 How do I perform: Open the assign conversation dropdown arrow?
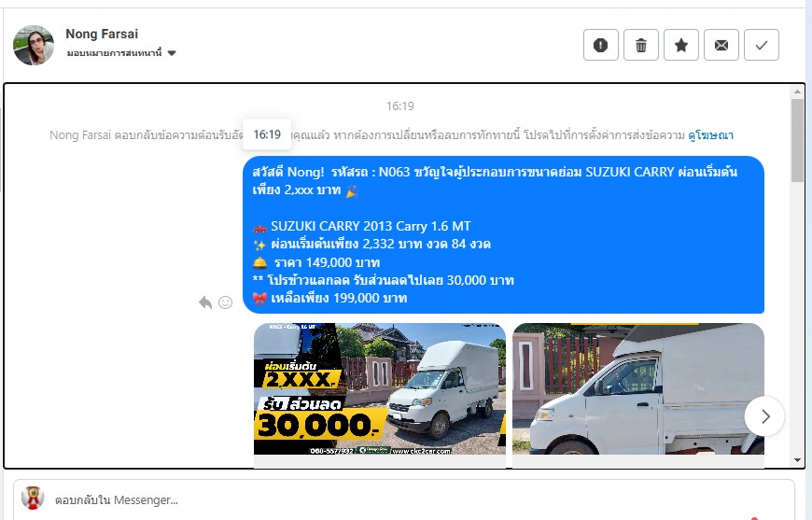(x=172, y=53)
